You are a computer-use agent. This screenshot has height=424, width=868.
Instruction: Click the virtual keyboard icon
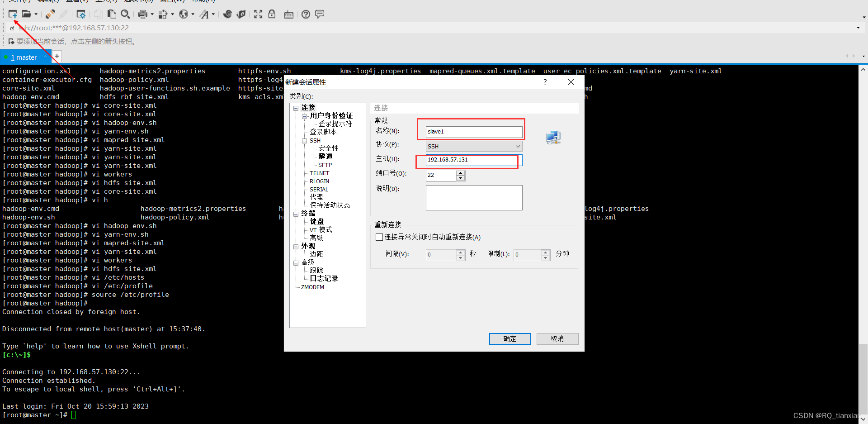pyautogui.click(x=289, y=14)
